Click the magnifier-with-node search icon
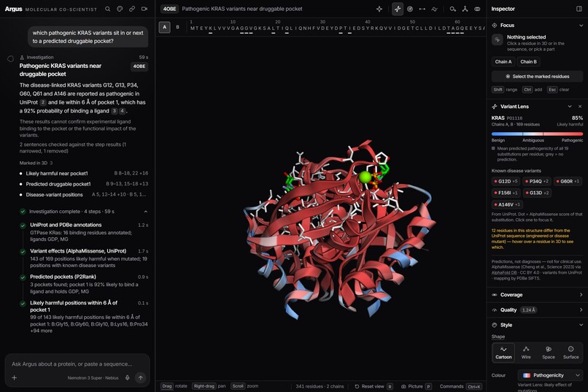The width and height of the screenshot is (588, 392). point(452,9)
